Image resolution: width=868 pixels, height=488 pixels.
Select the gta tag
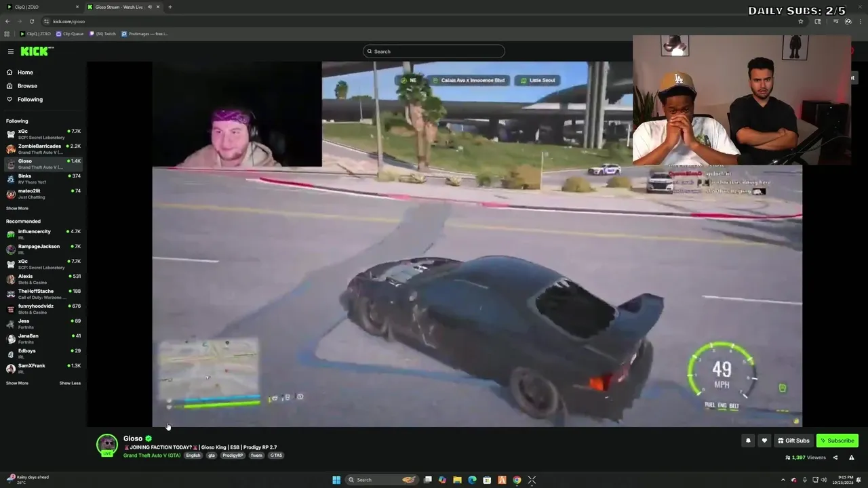[212, 455]
